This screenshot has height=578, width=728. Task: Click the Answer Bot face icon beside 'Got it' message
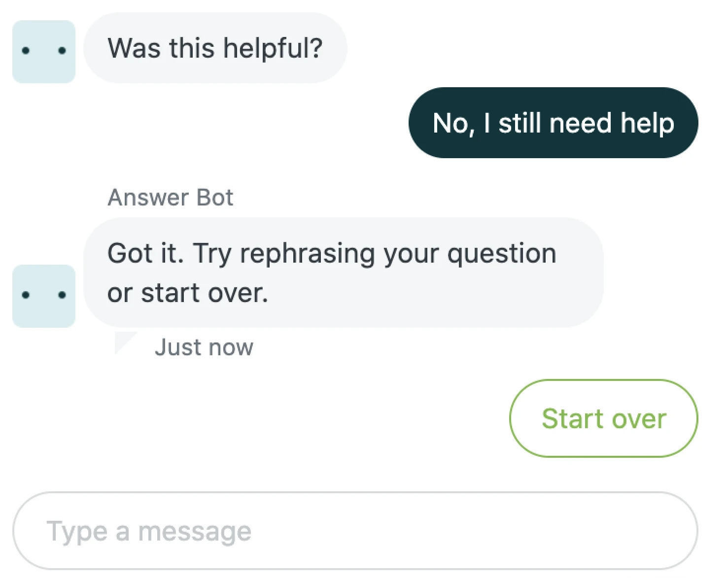(x=43, y=295)
